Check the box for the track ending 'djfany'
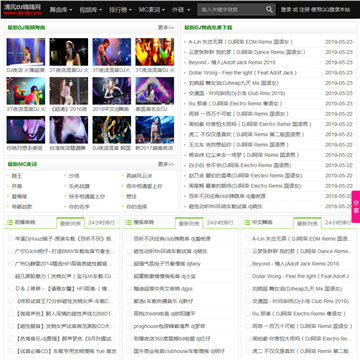360x360 pixels. tap(129, 264)
